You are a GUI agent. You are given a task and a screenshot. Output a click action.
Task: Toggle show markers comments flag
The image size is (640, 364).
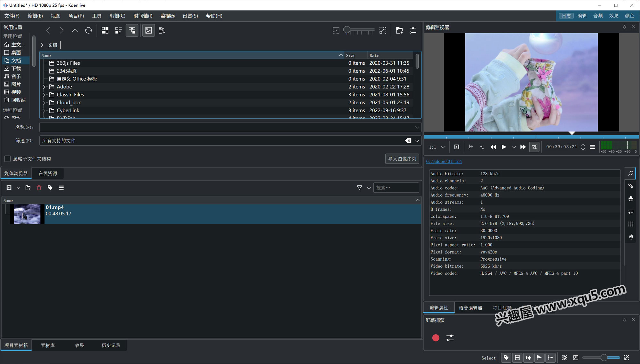tap(539, 358)
